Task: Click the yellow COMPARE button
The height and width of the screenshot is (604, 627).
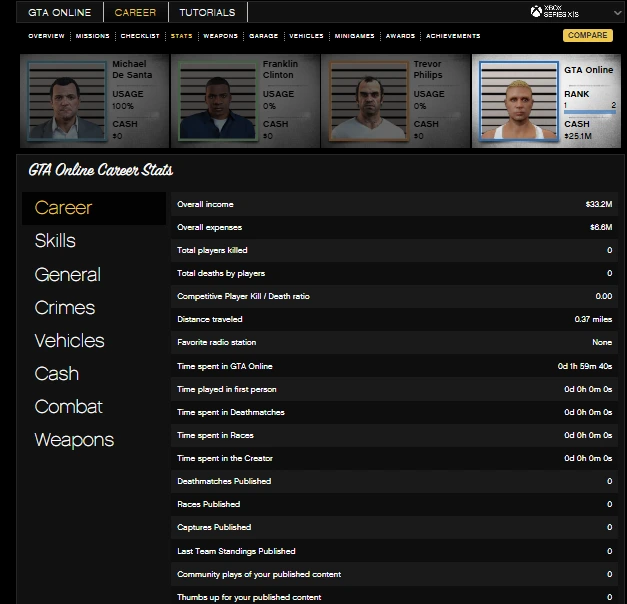Action: point(587,35)
